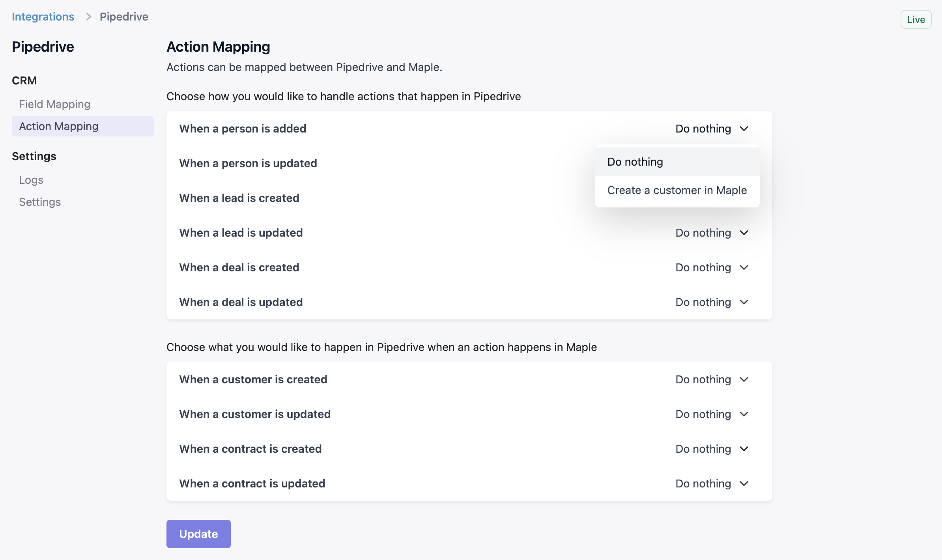Open Field Mapping in sidebar
942x560 pixels.
click(x=55, y=104)
